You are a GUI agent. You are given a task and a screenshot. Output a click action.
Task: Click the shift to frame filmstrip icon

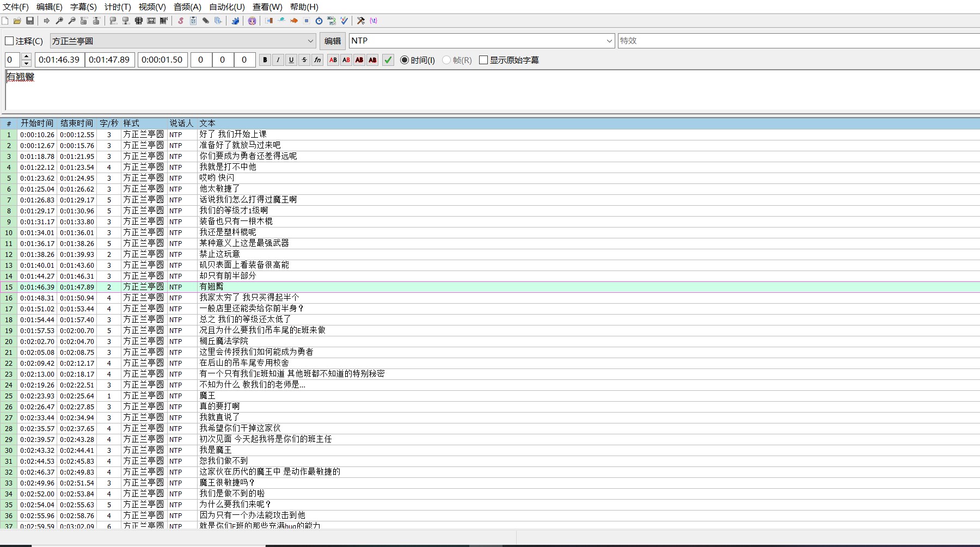[x=164, y=21]
